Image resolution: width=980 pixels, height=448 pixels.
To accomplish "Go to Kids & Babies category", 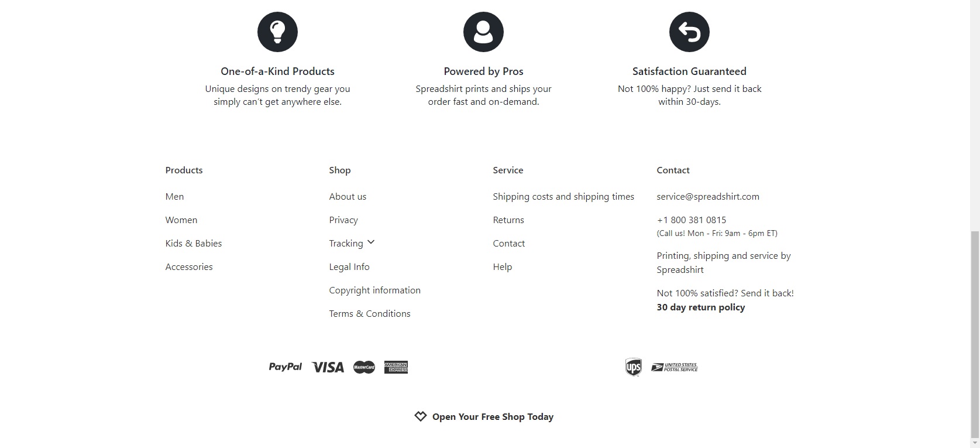I will pyautogui.click(x=194, y=244).
